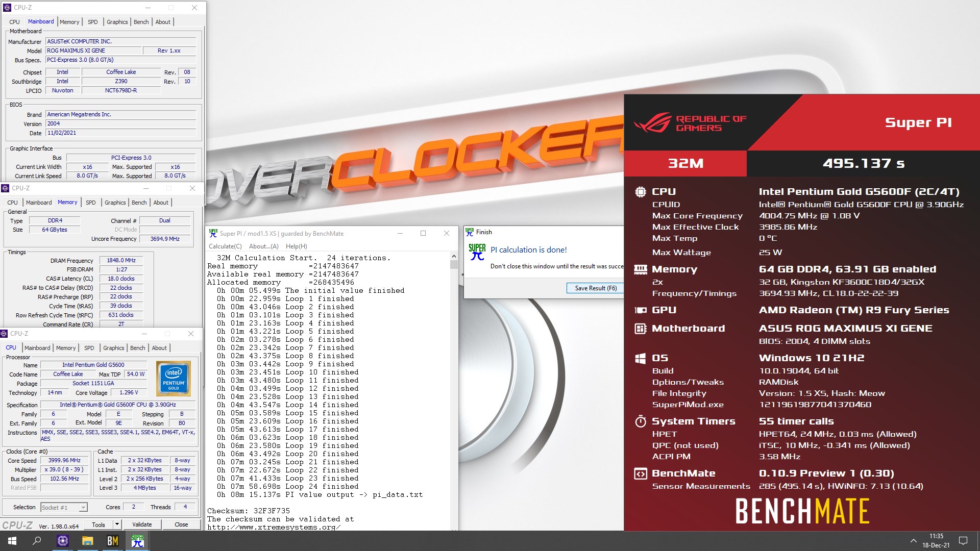Open the xtremesystems.org URL text
The width and height of the screenshot is (980, 551).
[x=274, y=527]
